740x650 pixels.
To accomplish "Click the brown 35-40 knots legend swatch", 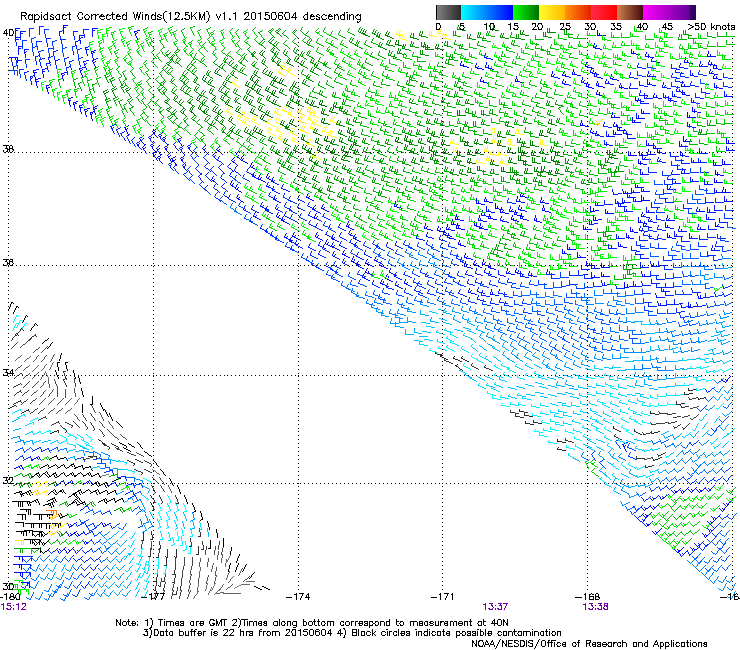I will click(x=630, y=12).
